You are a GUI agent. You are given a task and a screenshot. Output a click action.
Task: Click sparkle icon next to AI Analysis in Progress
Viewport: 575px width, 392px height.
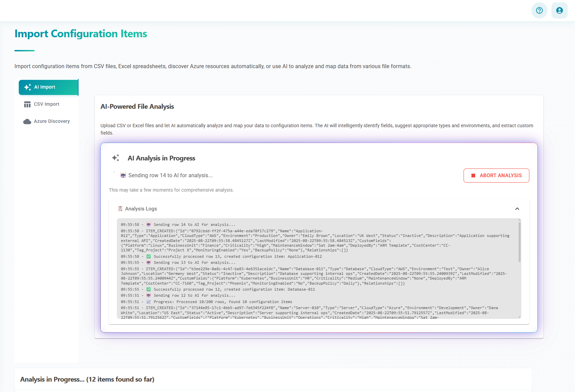point(116,158)
